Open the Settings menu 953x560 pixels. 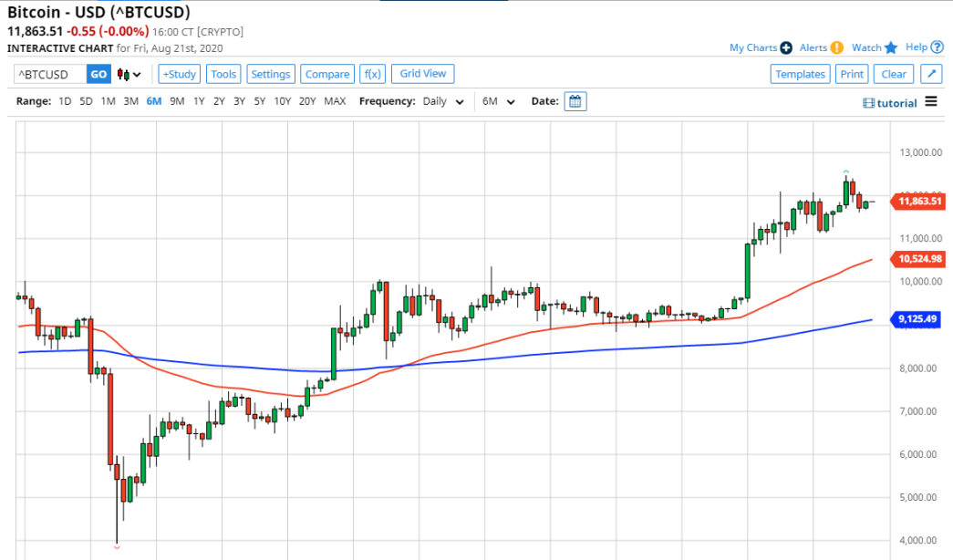(270, 75)
